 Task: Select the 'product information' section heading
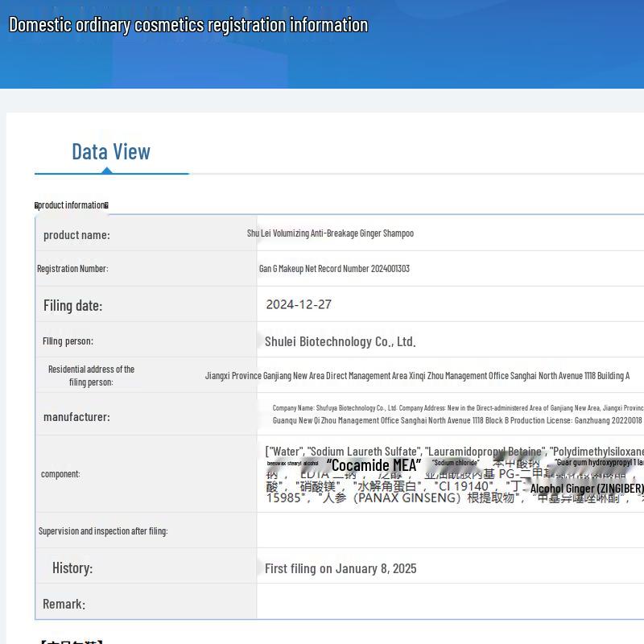point(72,205)
